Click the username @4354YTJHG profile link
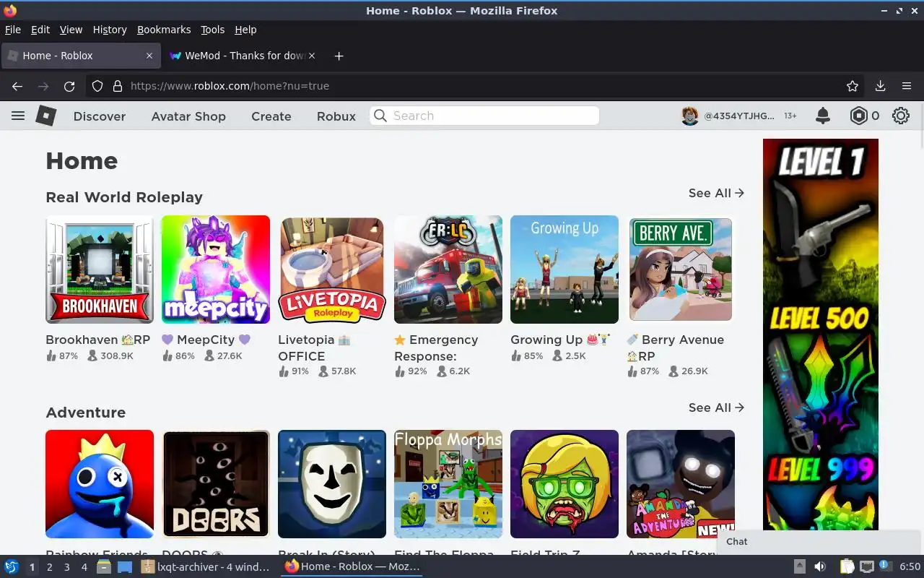Image resolution: width=924 pixels, height=578 pixels. click(739, 116)
